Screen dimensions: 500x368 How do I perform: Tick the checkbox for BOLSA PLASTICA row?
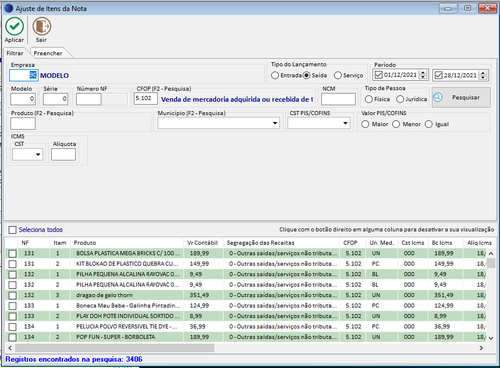pos(13,254)
